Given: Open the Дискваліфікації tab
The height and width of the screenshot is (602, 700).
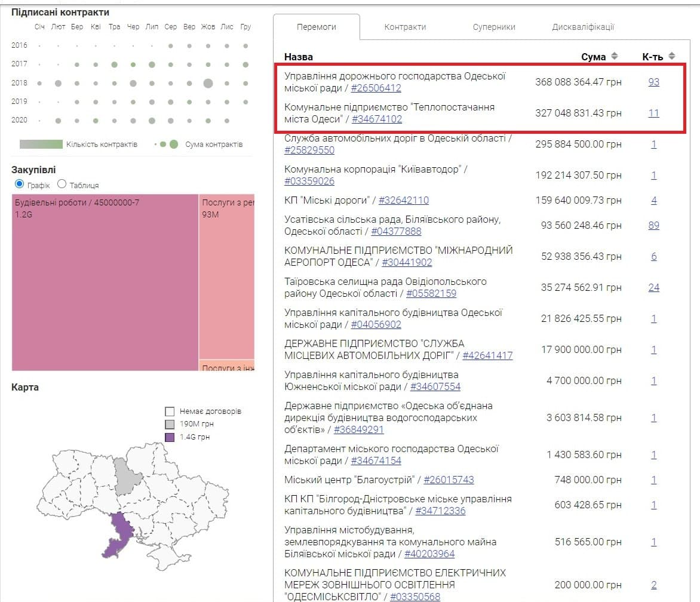Looking at the screenshot, I should (583, 27).
